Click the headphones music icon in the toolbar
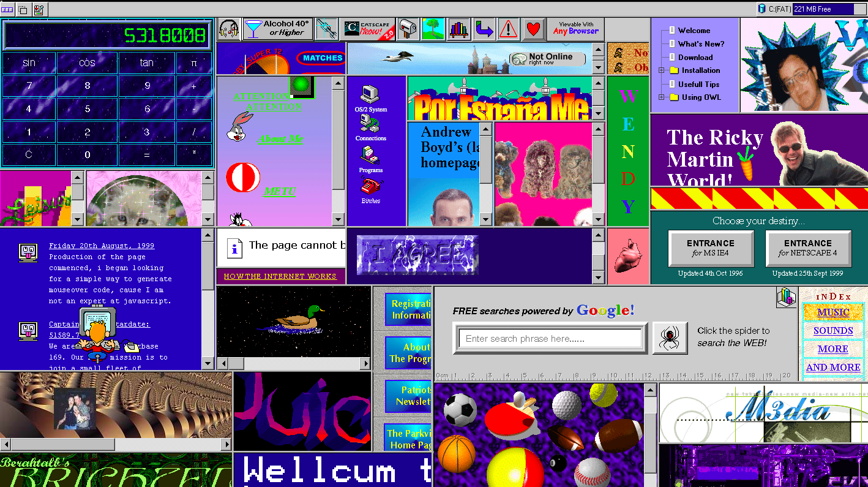The height and width of the screenshot is (487, 868). click(x=230, y=29)
